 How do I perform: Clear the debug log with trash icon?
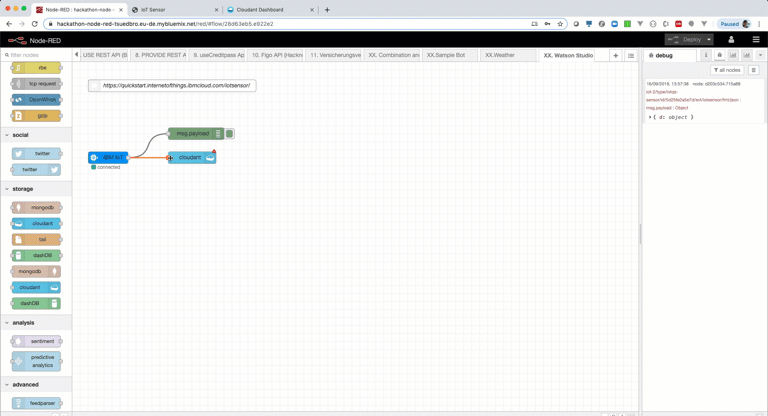point(754,70)
